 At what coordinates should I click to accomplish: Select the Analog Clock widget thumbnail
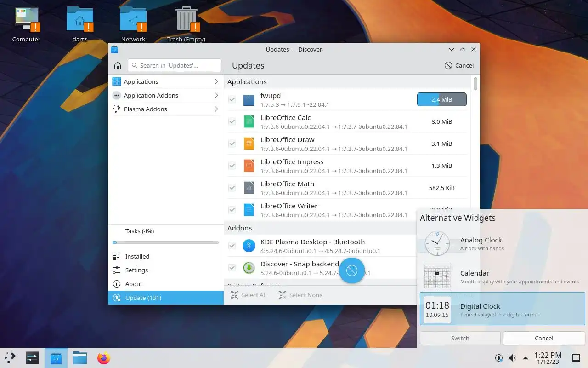pos(437,243)
